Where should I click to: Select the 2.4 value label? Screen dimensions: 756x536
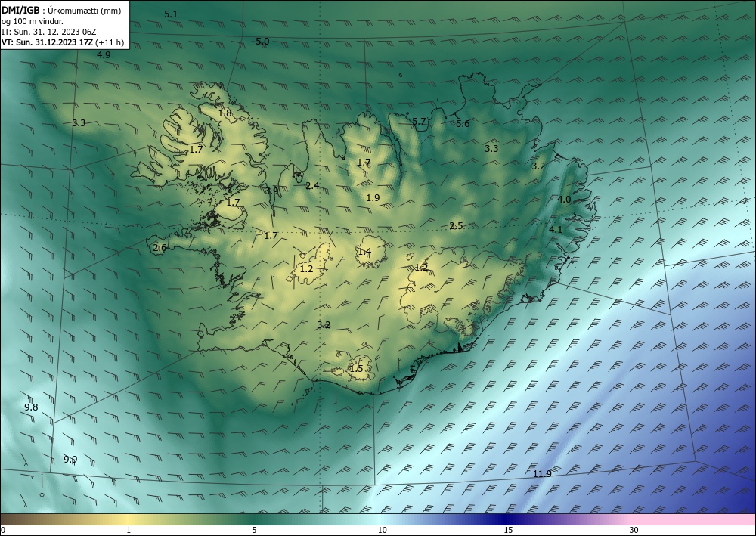tap(312, 185)
